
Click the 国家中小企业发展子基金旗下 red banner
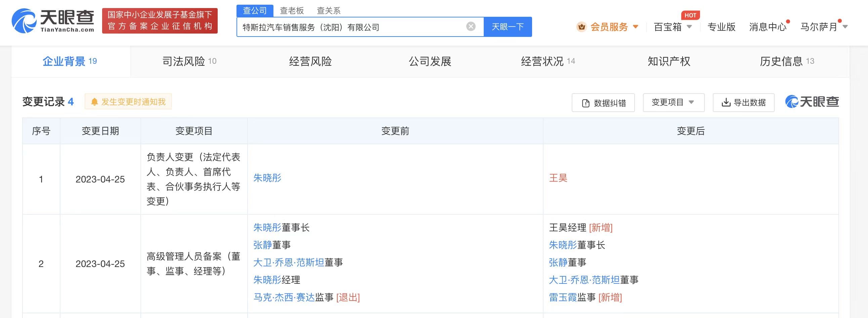point(160,21)
